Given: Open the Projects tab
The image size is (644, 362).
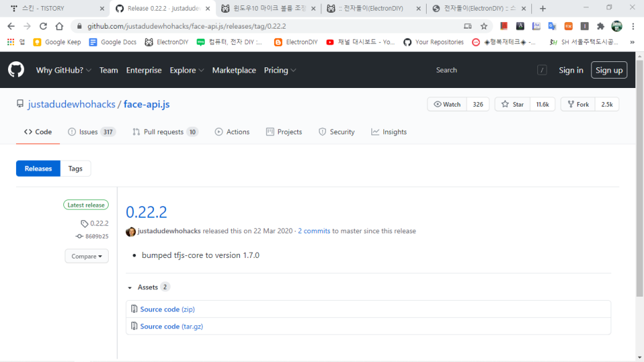Looking at the screenshot, I should [284, 132].
